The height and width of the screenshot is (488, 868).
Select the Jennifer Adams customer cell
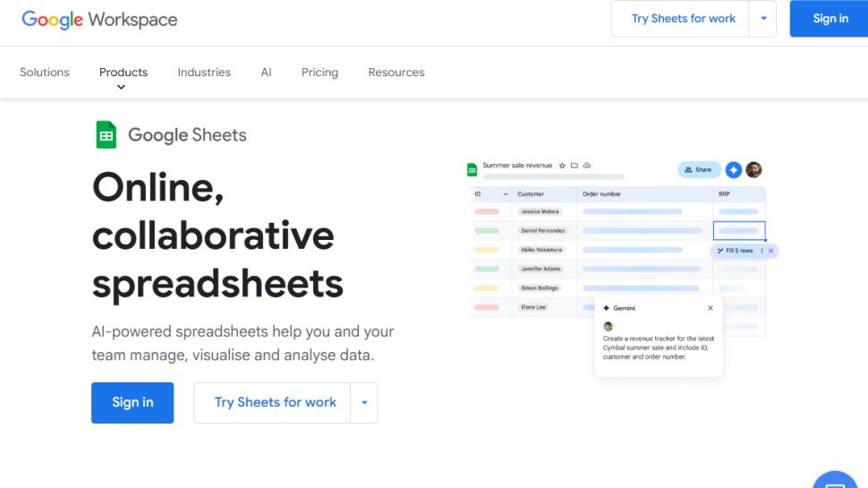[x=540, y=269]
